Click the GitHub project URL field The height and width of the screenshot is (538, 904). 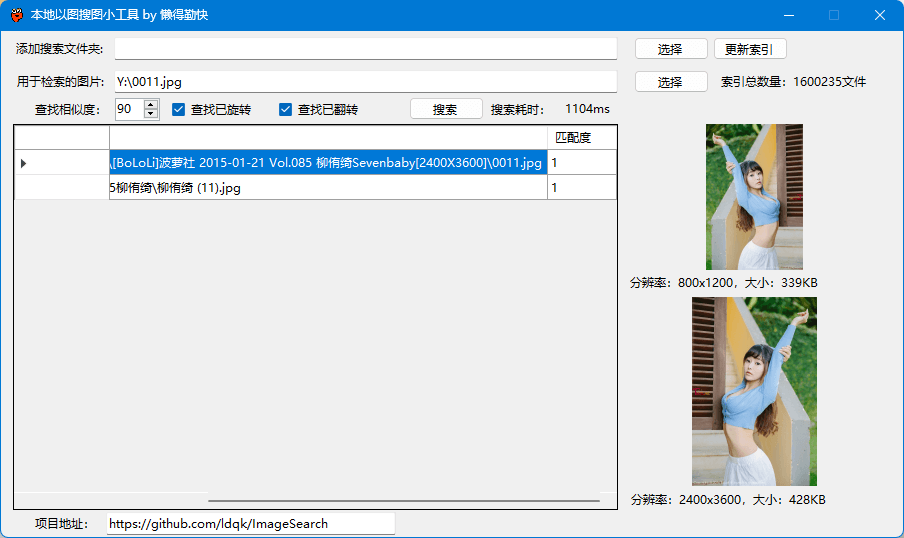250,524
